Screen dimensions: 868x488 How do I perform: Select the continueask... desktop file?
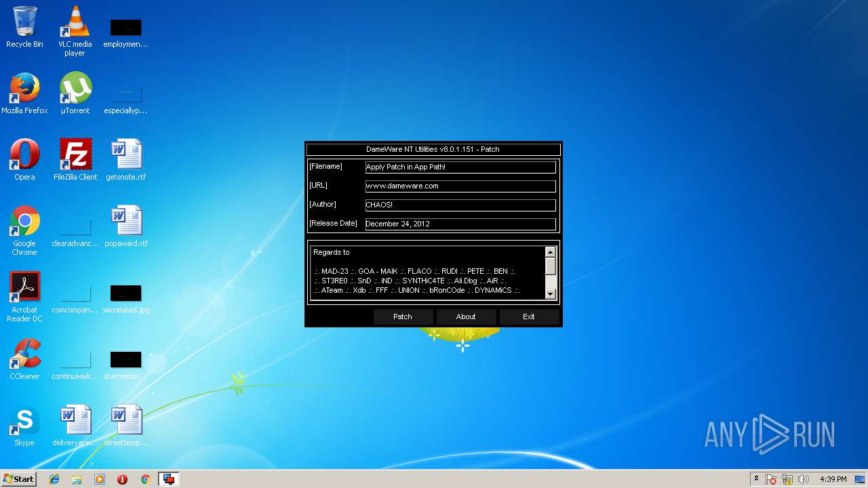[x=75, y=363]
